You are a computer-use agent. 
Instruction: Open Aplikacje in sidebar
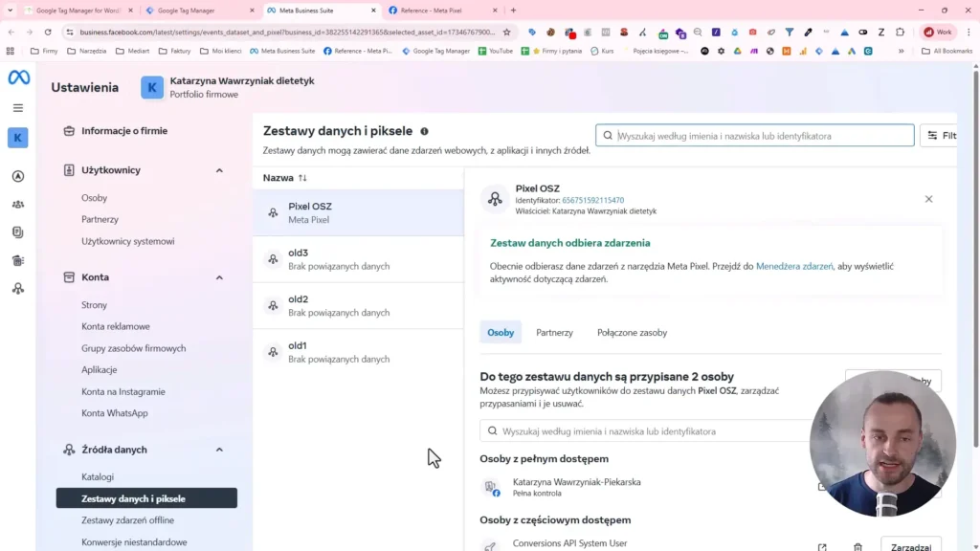(100, 370)
